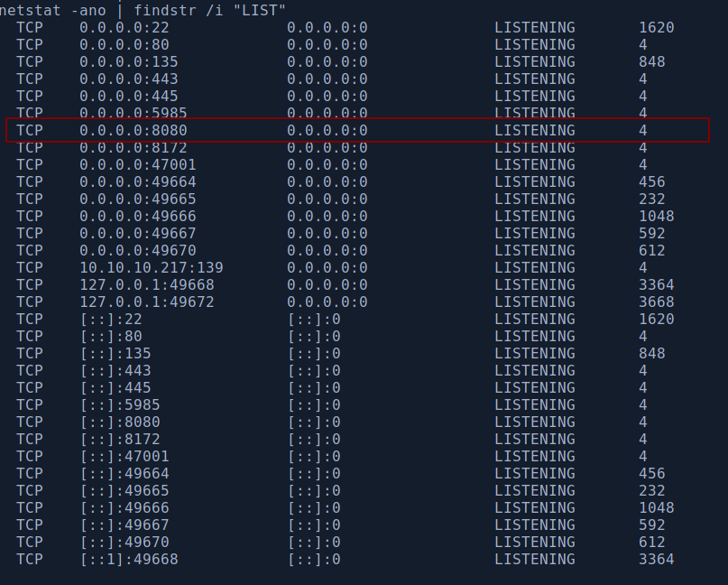Click IPv6 address [::]:22
The width and height of the screenshot is (728, 585).
111,320
